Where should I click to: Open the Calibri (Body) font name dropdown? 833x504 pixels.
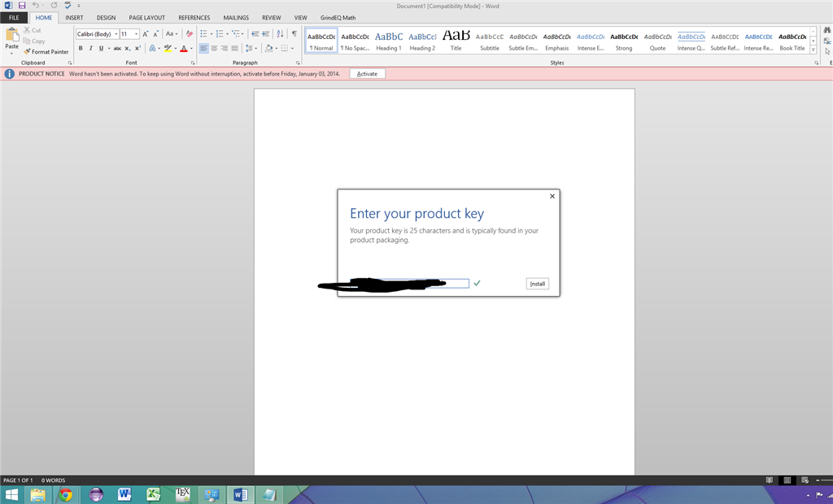116,34
